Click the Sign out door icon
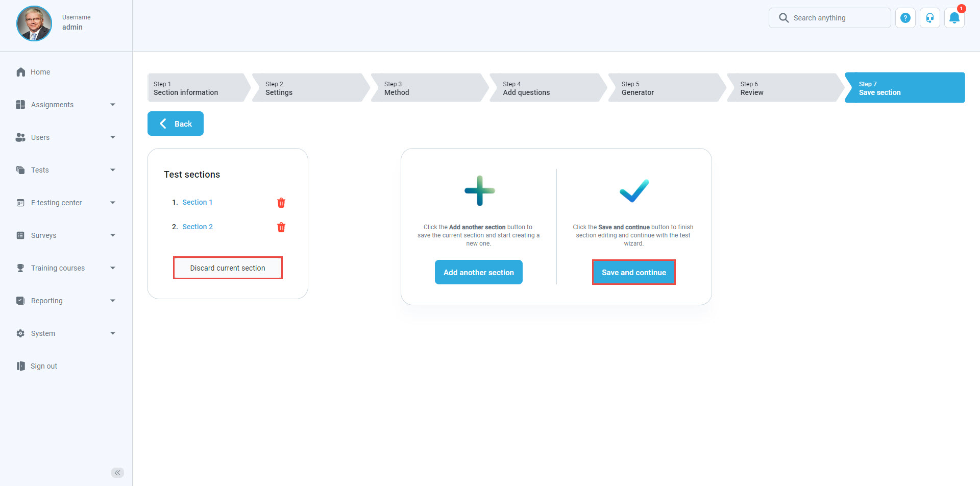Viewport: 980px width, 486px height. (20, 366)
